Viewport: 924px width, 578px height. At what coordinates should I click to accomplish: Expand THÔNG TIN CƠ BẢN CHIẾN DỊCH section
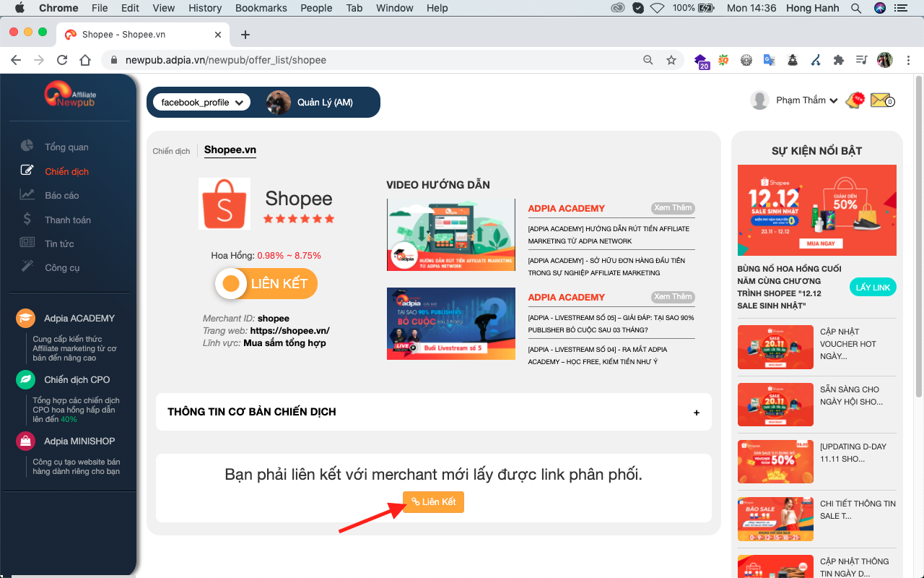click(x=434, y=412)
